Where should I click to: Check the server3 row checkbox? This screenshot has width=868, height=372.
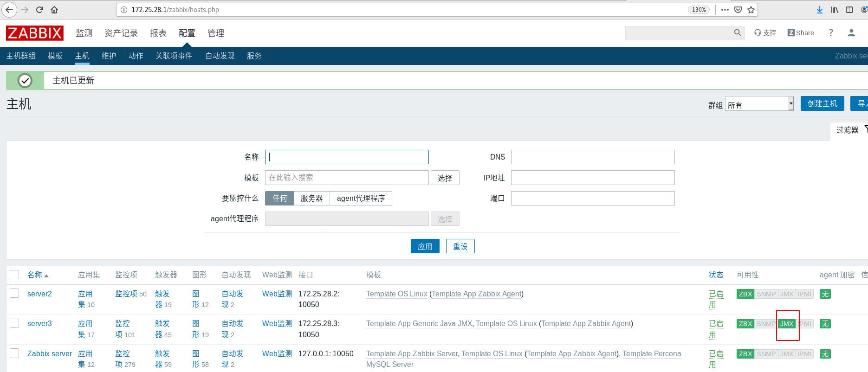[14, 323]
